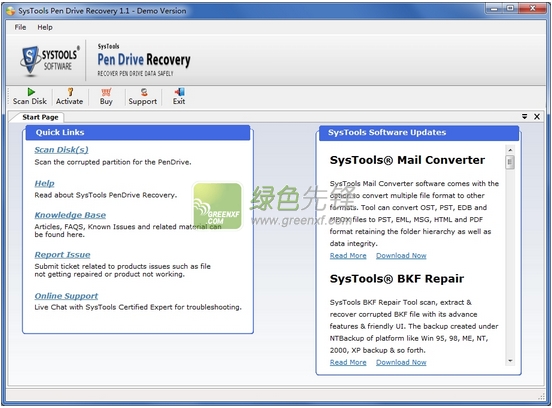
Task: Click the updates panel scroll down arrow
Action: tap(510, 361)
